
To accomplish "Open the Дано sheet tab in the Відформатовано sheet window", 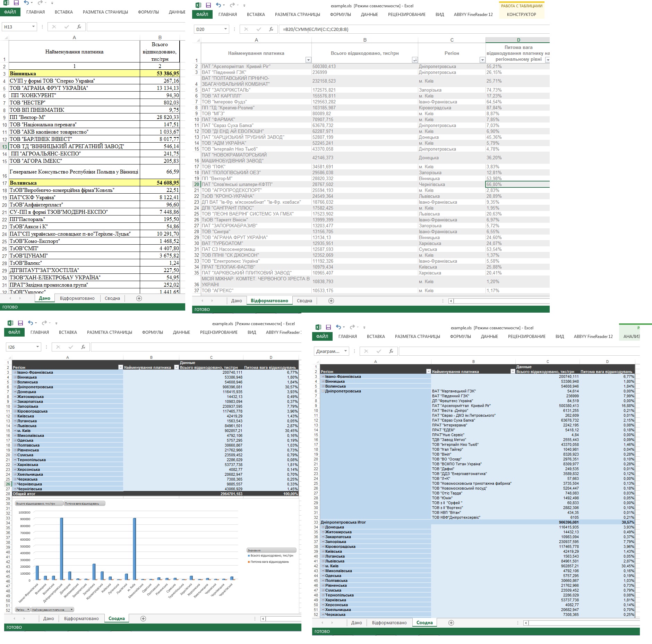I will click(237, 301).
